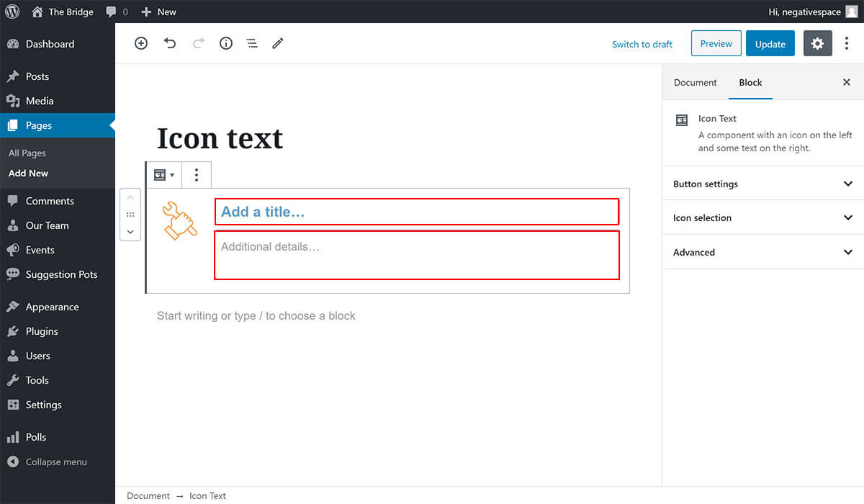The width and height of the screenshot is (864, 504).
Task: Open the block's More options menu
Action: (197, 175)
